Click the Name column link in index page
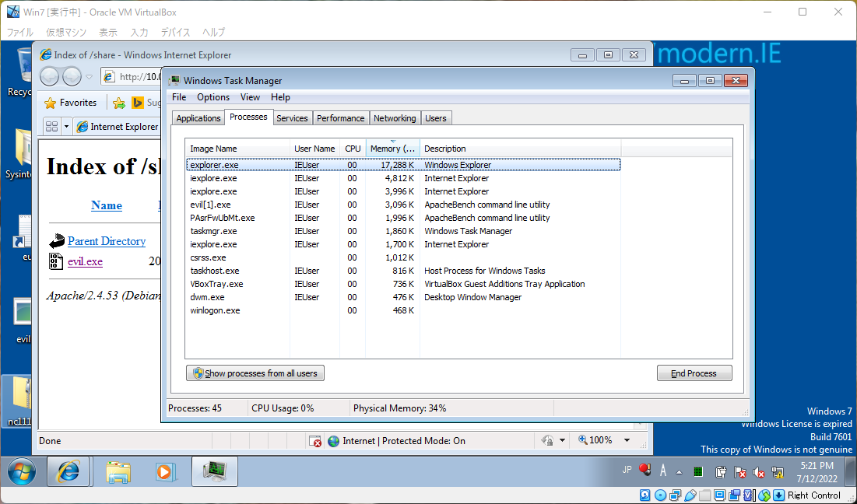 coord(107,205)
